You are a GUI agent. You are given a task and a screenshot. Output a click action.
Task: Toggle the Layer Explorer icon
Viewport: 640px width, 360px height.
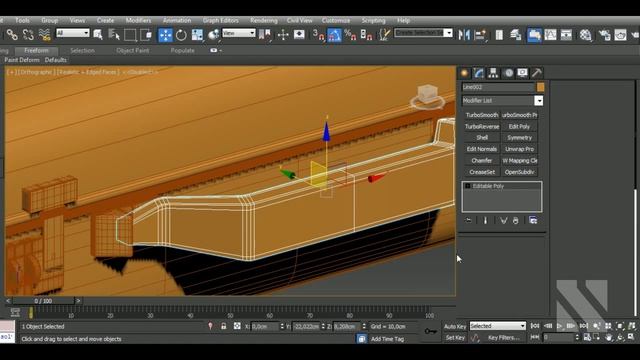point(516,35)
